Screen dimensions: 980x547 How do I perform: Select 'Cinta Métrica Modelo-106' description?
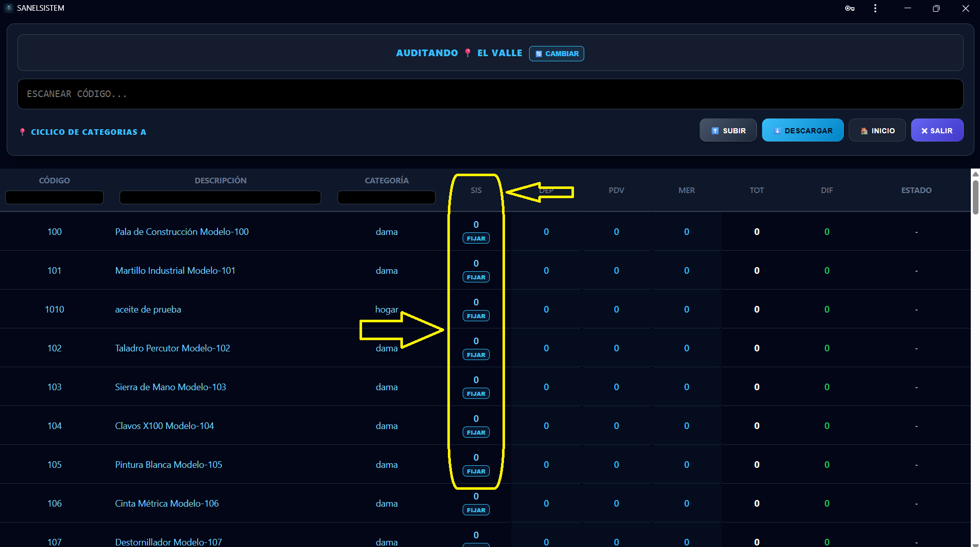[x=167, y=504]
